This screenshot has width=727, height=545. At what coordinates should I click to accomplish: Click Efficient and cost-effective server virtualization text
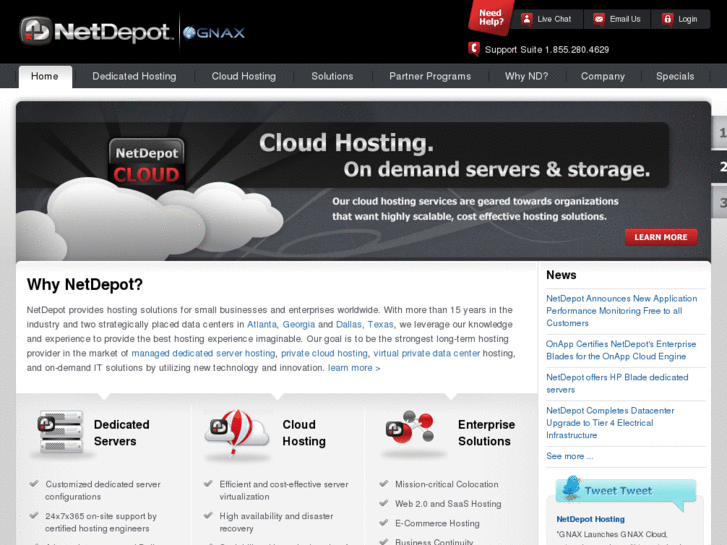(284, 490)
